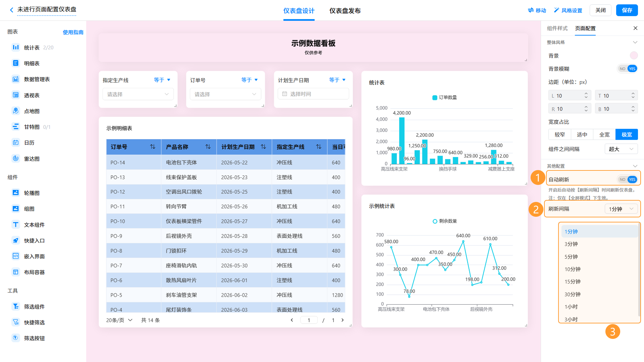Screen dimensions: 644x362
Task: Click the 快捷筛选 quick filter icon
Action: (x=15, y=322)
